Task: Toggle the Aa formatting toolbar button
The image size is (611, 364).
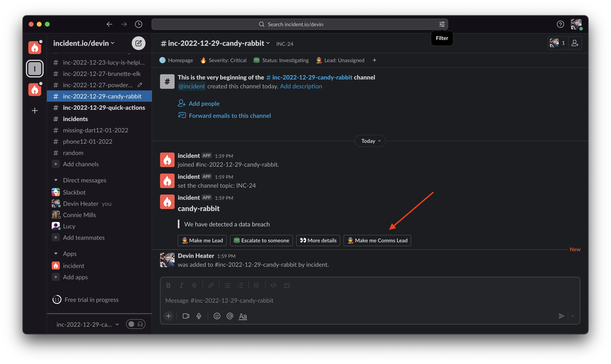Action: (x=243, y=316)
